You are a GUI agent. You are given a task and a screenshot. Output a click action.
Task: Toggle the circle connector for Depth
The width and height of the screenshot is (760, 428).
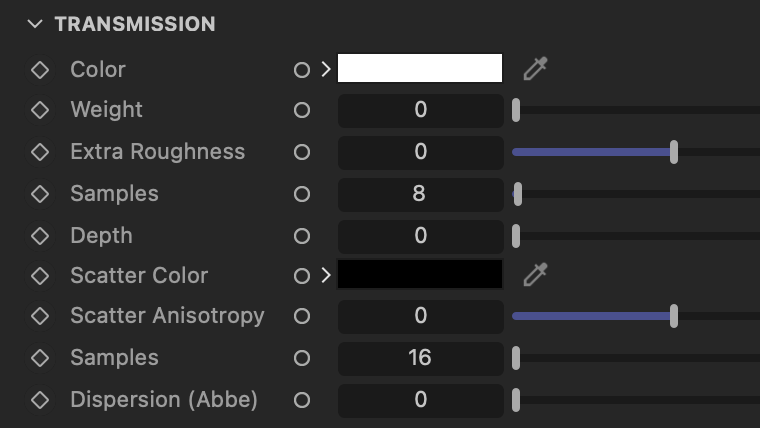tap(301, 236)
